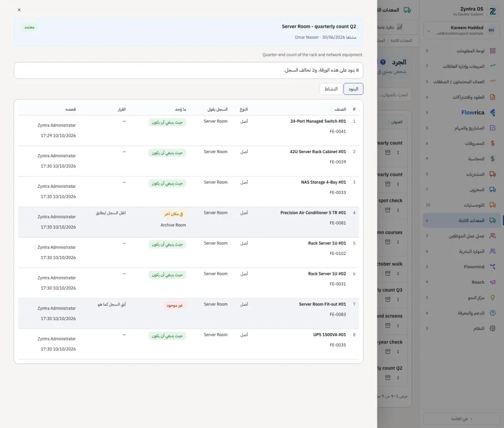This screenshot has width=504, height=428.
Task: Click the أبق السجل كما هو decision text
Action: pos(111,304)
